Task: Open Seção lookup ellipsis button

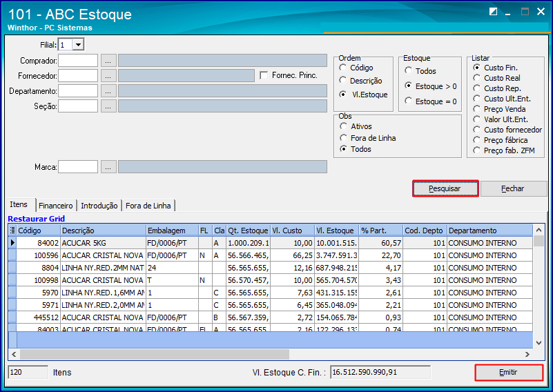Action: click(x=108, y=106)
